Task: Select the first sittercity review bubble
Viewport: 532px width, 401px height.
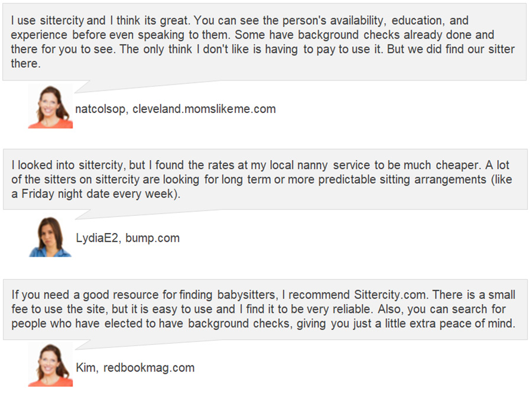Action: click(x=265, y=42)
